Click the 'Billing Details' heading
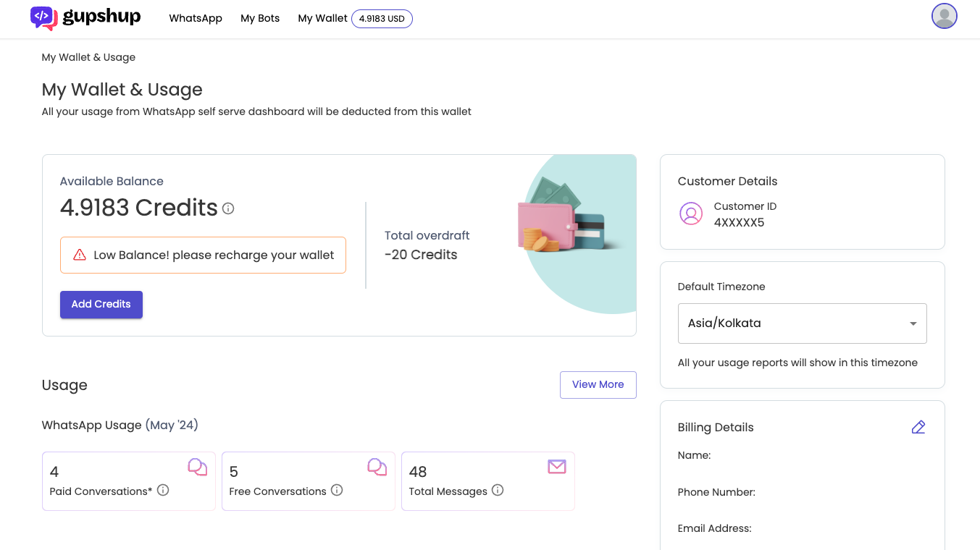980x550 pixels. [x=716, y=427]
